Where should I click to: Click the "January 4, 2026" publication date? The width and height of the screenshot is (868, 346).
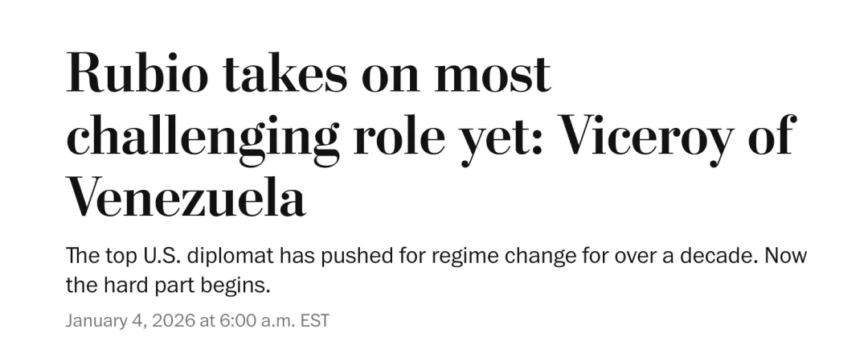tap(129, 320)
